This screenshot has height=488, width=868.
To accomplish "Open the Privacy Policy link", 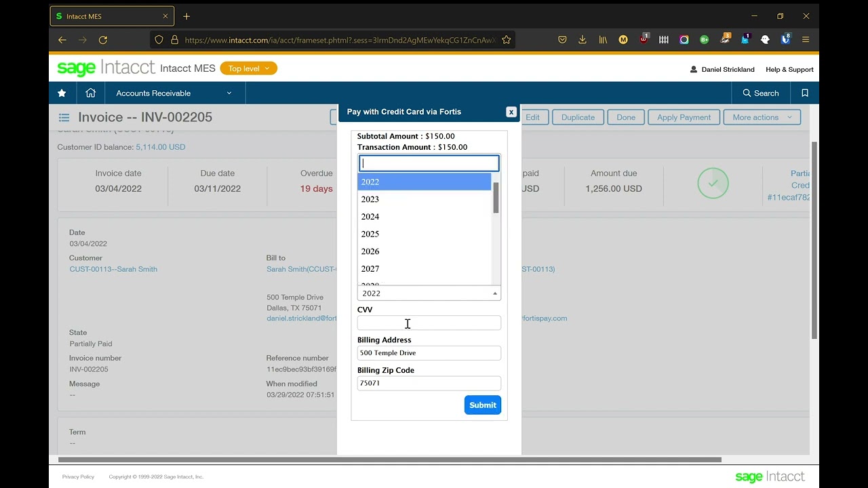I will 78,477.
